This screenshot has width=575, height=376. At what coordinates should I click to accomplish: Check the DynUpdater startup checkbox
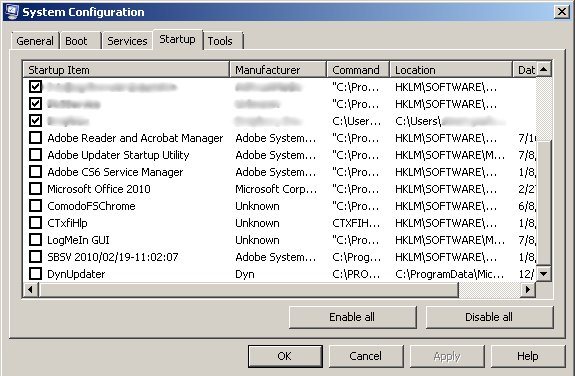(x=35, y=273)
